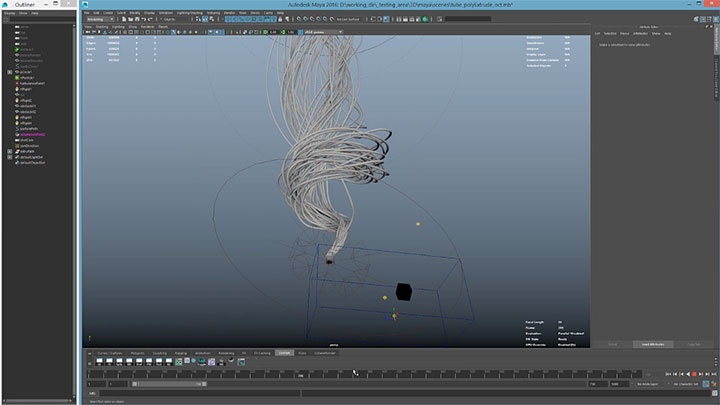The image size is (720, 405).
Task: Open the File menu
Action: tap(87, 13)
